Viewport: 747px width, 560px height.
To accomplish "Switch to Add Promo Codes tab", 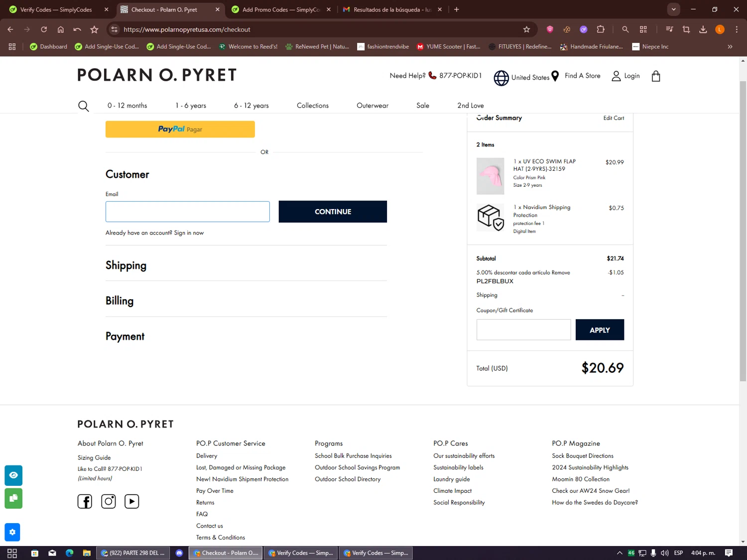I will (x=281, y=9).
